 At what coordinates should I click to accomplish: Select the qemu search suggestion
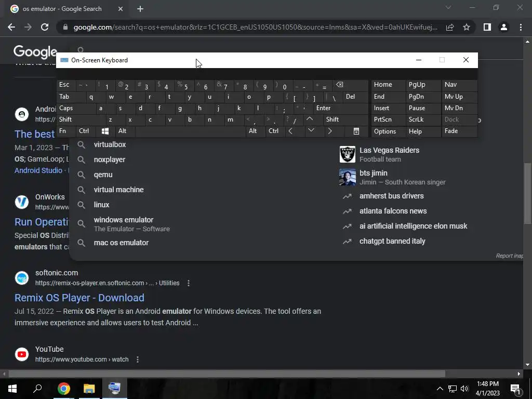pos(103,175)
